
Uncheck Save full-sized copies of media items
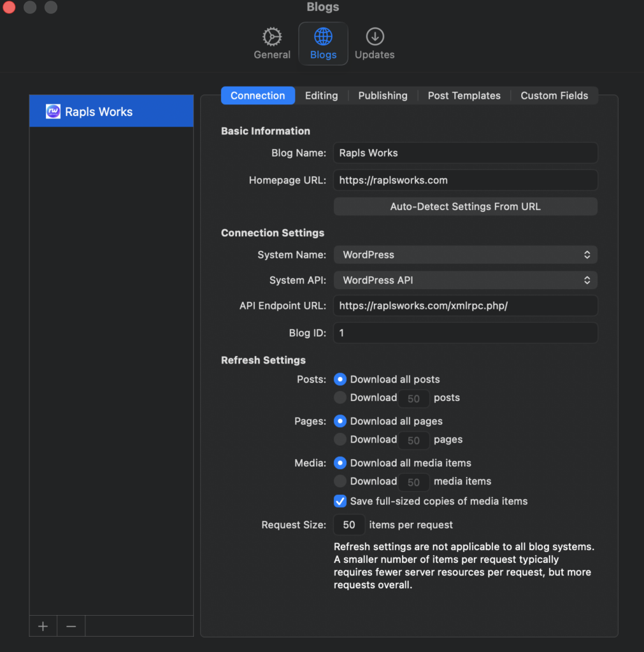tap(340, 501)
